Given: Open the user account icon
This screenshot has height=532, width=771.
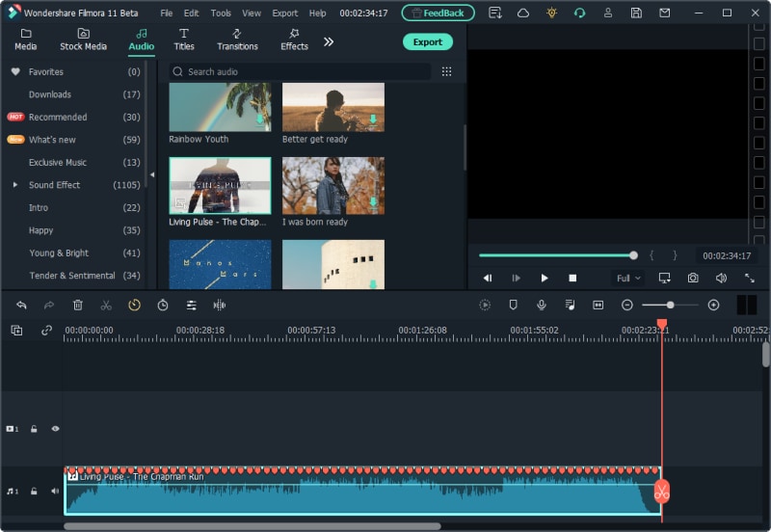Looking at the screenshot, I should click(608, 13).
